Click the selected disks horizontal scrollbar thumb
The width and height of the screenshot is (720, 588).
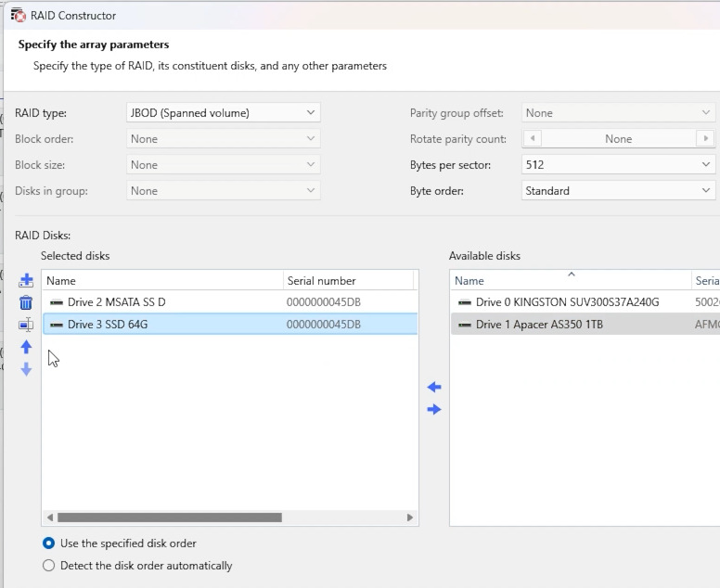170,518
